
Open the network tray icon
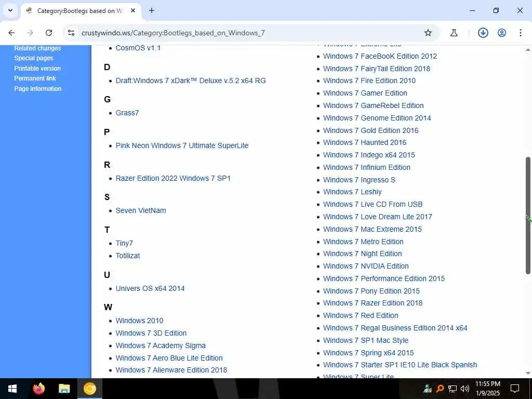pos(453,389)
